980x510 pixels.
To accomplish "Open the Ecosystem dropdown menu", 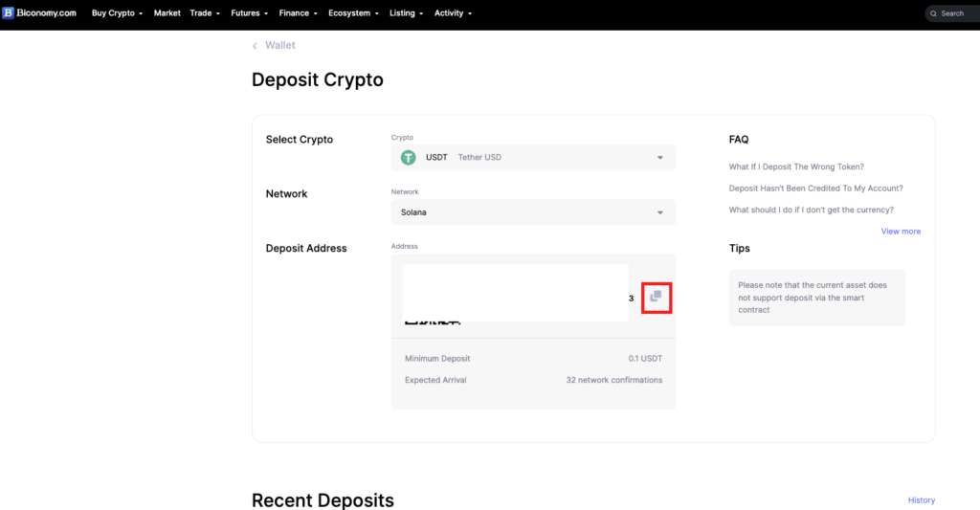I will tap(354, 13).
